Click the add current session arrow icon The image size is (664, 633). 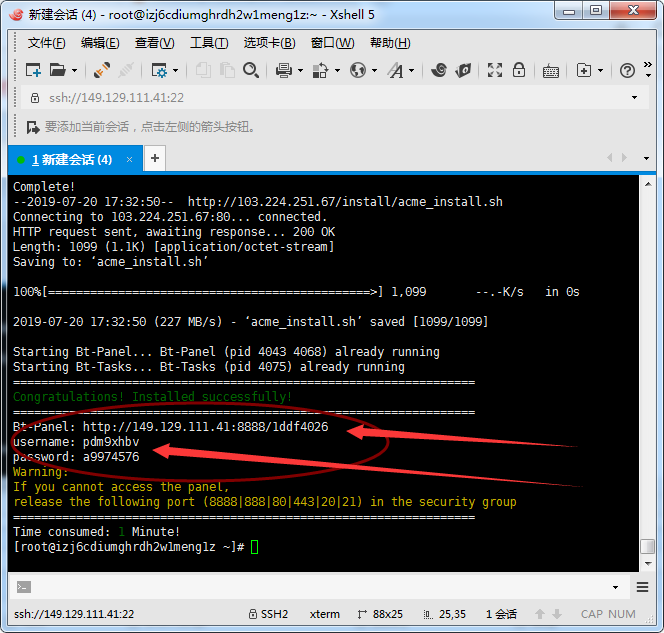pyautogui.click(x=33, y=127)
